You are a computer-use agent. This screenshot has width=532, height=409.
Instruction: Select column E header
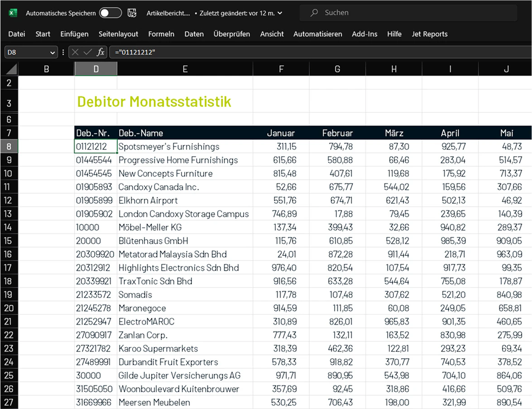pyautogui.click(x=185, y=69)
